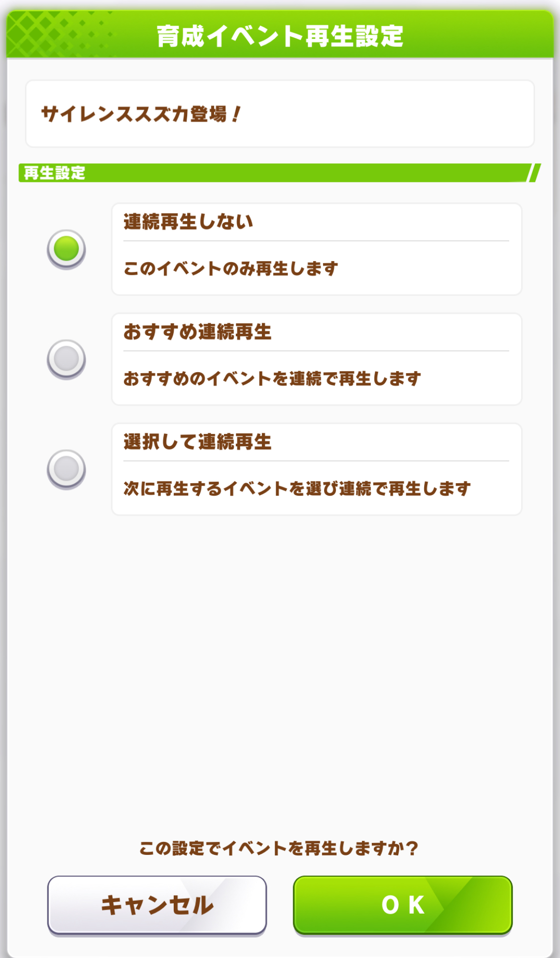Click the サイレンススズカ登場！ event title box
Screen dimensions: 560x958
pyautogui.click(x=280, y=114)
